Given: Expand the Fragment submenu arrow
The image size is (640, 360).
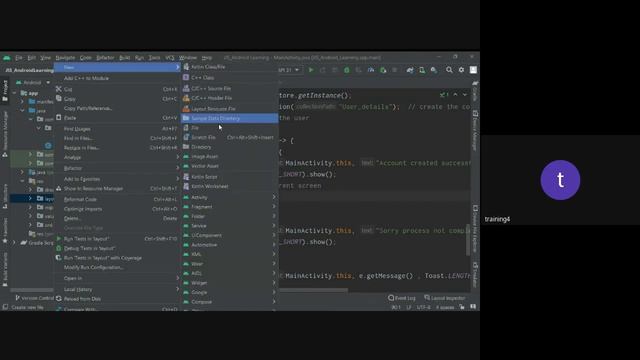Looking at the screenshot, I should coord(274,207).
